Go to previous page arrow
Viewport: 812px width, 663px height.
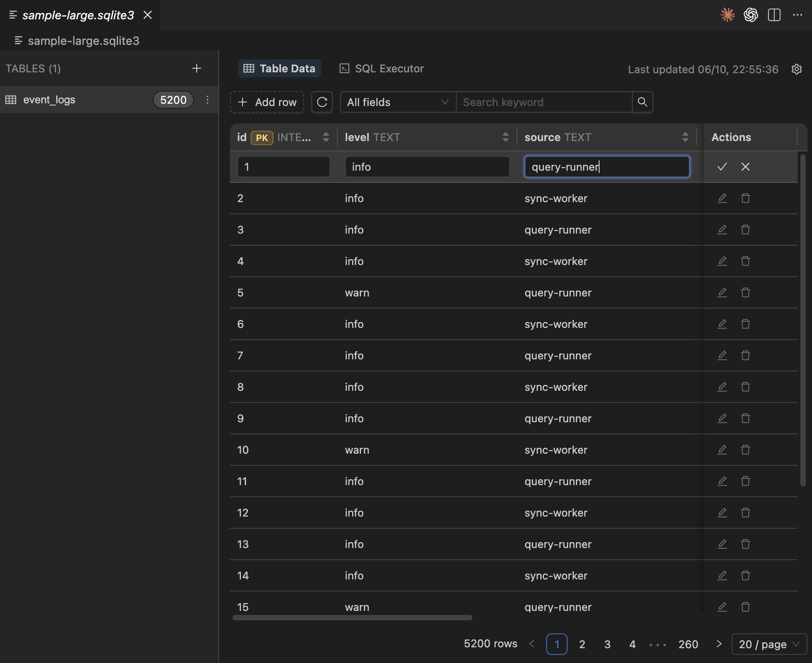click(532, 644)
